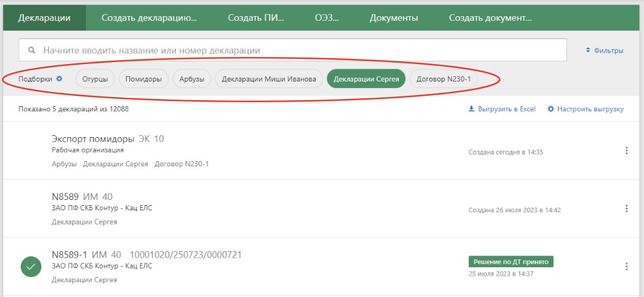Click the Excel download arrow icon
The image size is (644, 297).
471,109
